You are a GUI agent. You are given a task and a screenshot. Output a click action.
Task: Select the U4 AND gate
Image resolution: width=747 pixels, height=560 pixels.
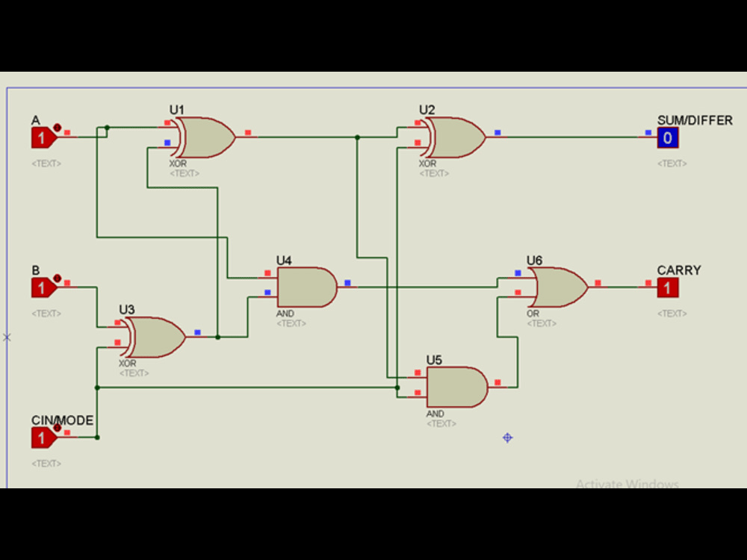coord(306,286)
